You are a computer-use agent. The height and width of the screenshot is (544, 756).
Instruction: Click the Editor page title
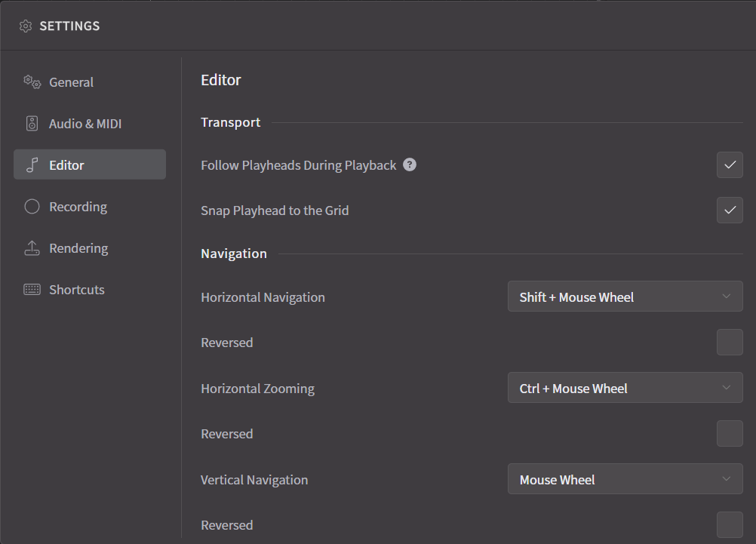[221, 80]
